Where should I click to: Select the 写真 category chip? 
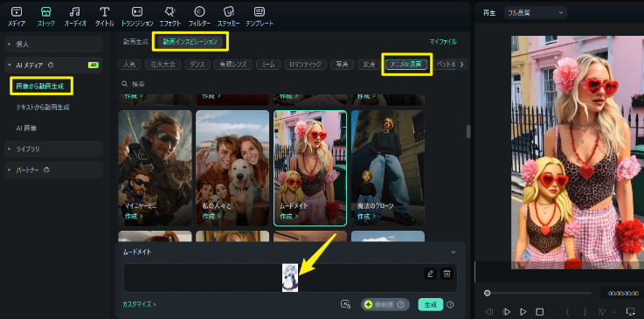pos(342,65)
